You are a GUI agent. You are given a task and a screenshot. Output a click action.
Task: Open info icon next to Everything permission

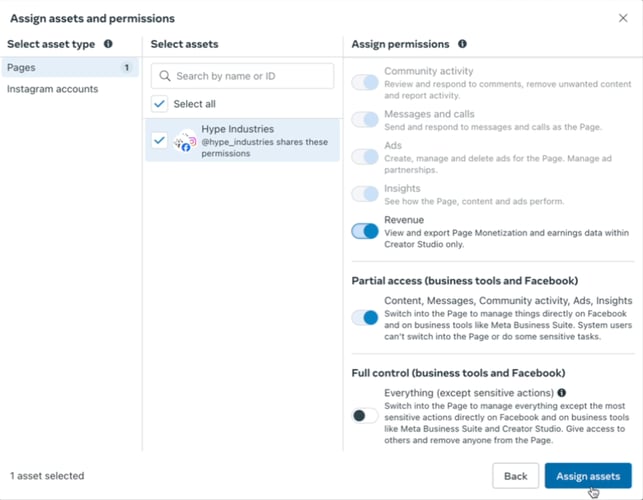(x=562, y=393)
